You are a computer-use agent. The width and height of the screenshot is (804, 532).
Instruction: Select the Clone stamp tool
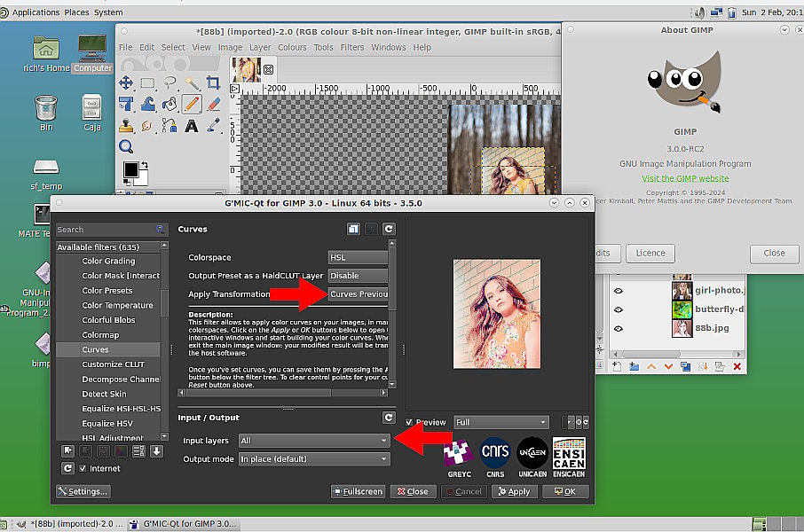point(126,125)
